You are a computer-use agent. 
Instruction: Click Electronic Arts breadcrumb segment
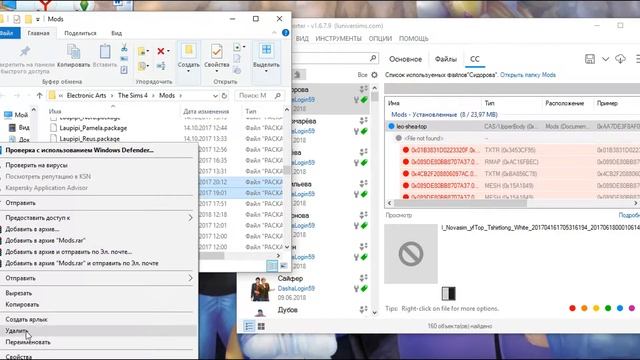click(x=86, y=96)
